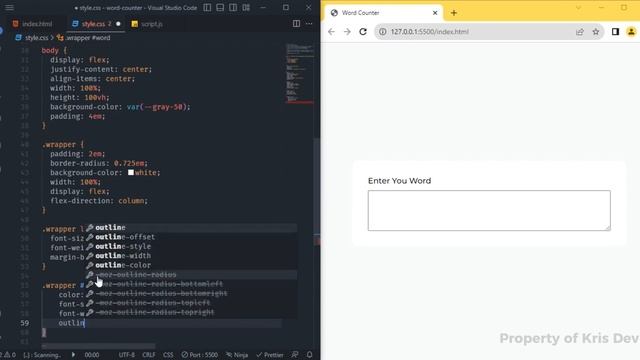This screenshot has width=640, height=360.
Task: Go forward in Chrome
Action: click(347, 32)
